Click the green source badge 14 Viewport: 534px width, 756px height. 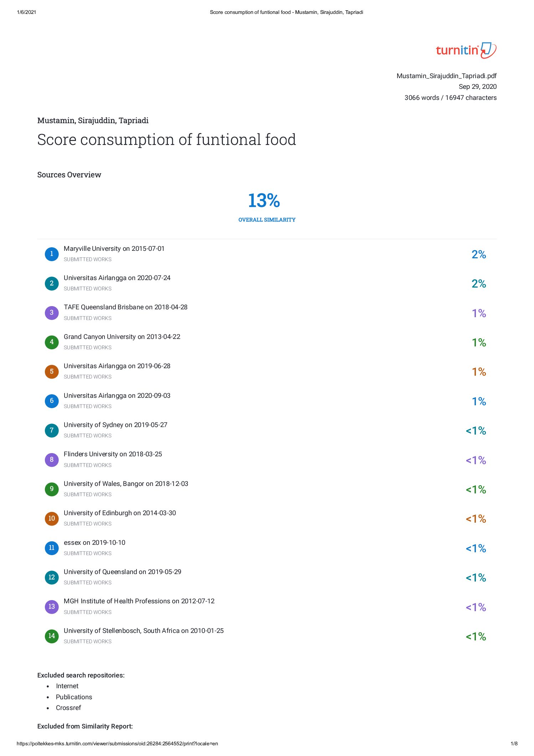pos(52,636)
